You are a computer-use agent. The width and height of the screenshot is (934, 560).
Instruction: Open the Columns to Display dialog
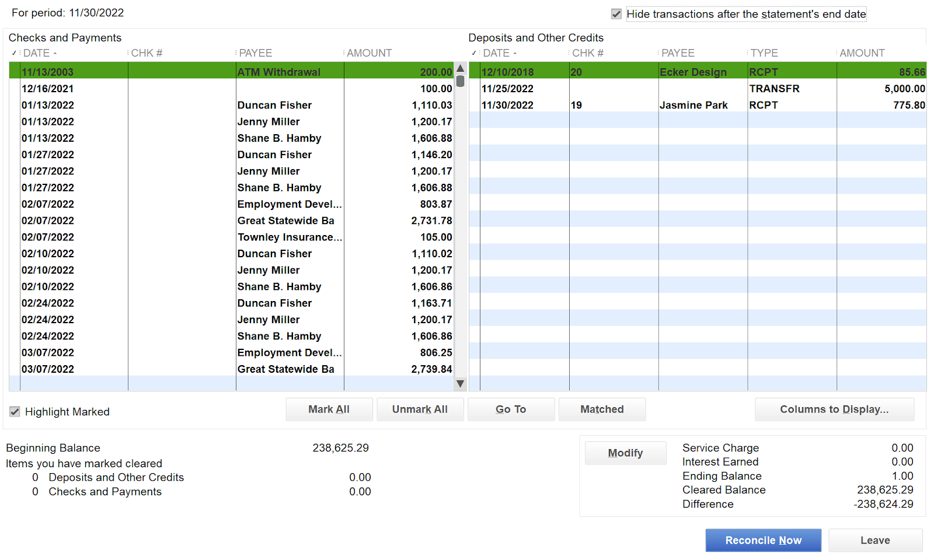pos(834,409)
